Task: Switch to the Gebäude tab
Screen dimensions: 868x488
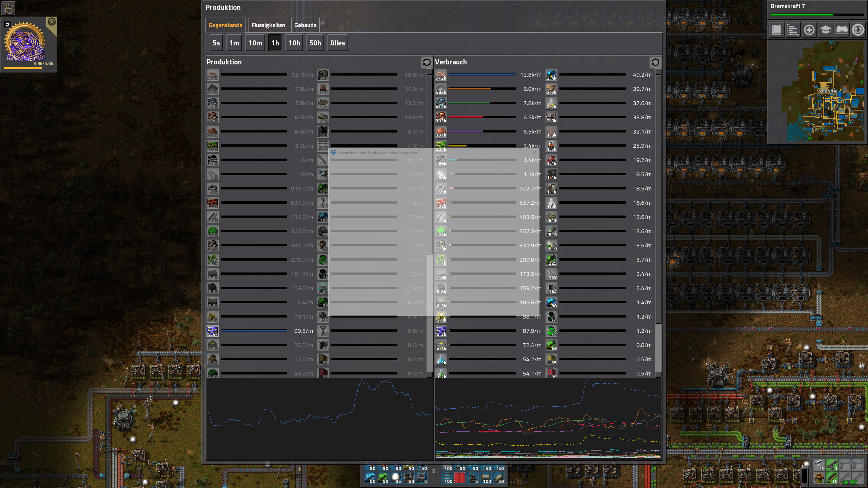Action: (x=305, y=25)
